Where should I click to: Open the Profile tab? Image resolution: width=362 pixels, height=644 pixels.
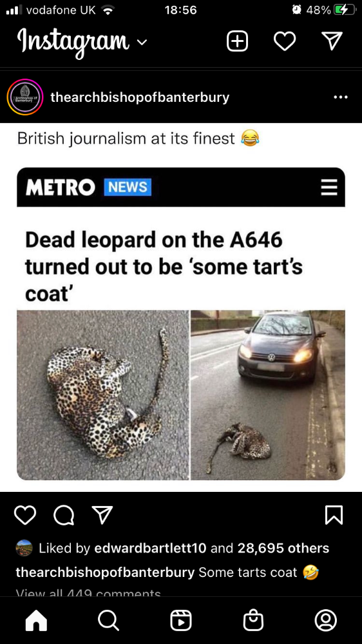pos(325,620)
